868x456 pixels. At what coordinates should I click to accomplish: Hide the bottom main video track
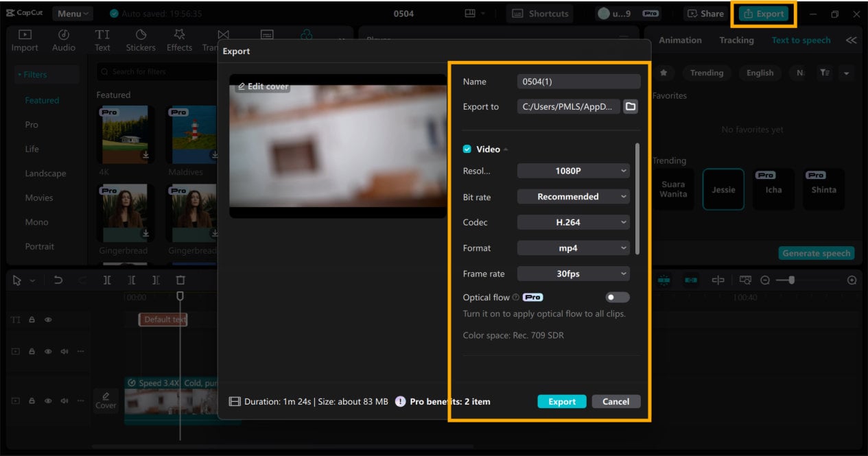tap(48, 400)
